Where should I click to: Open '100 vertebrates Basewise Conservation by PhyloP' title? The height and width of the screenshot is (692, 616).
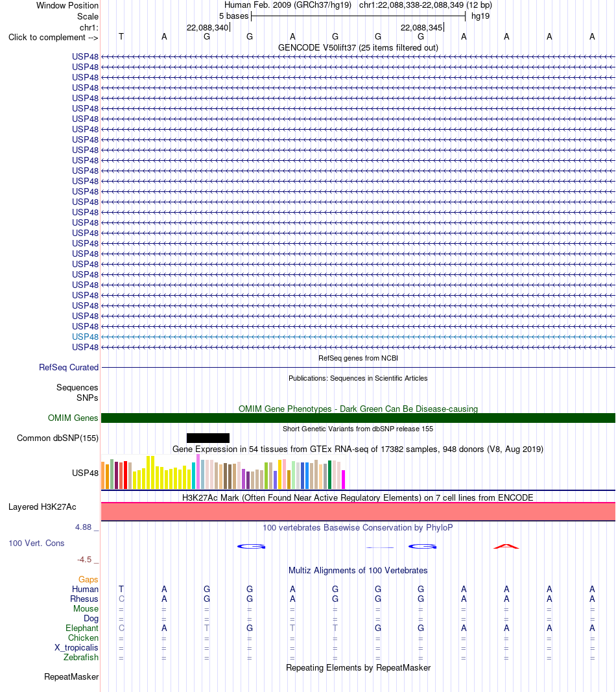[x=358, y=528]
